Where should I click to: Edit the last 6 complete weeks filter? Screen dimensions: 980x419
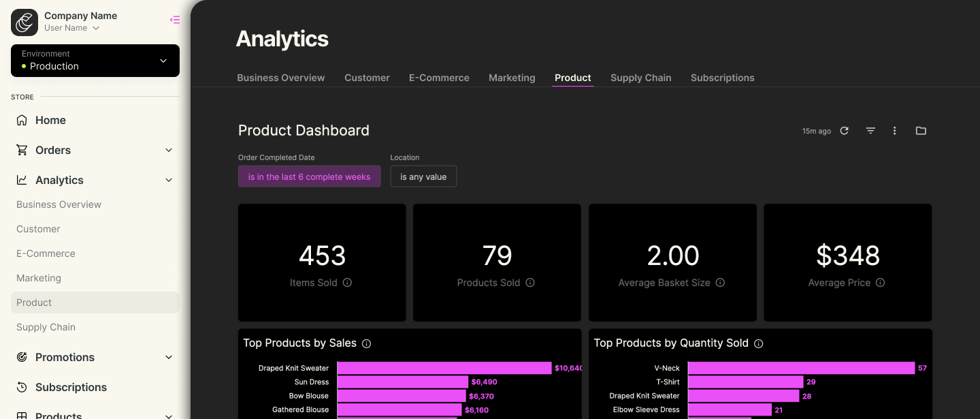point(310,176)
